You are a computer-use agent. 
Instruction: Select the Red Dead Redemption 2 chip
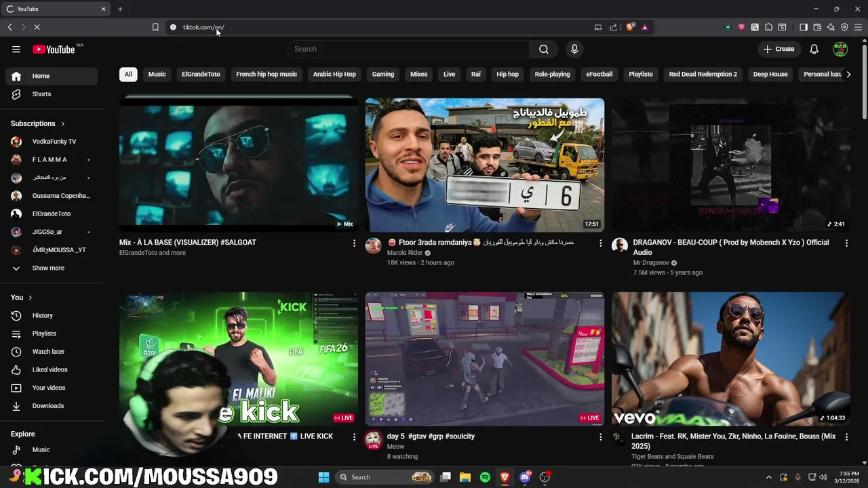click(x=703, y=75)
